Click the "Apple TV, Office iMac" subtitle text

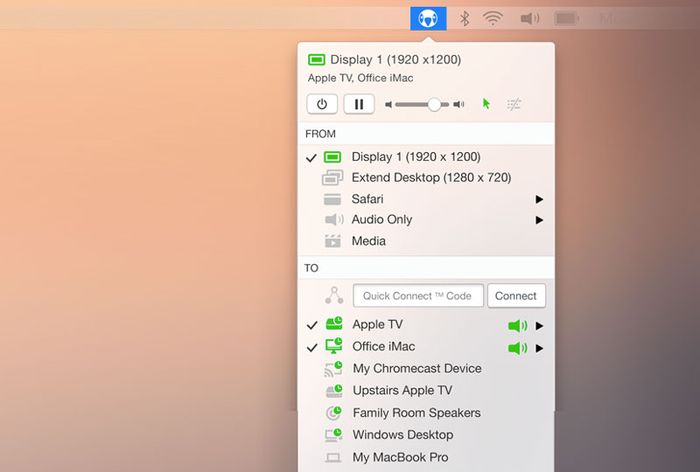360,78
